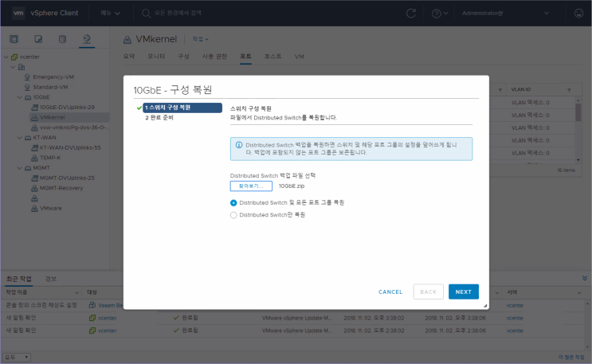Click the MGMT-Recovery port group icon
Viewport: 592px width, 364px height.
click(34, 188)
